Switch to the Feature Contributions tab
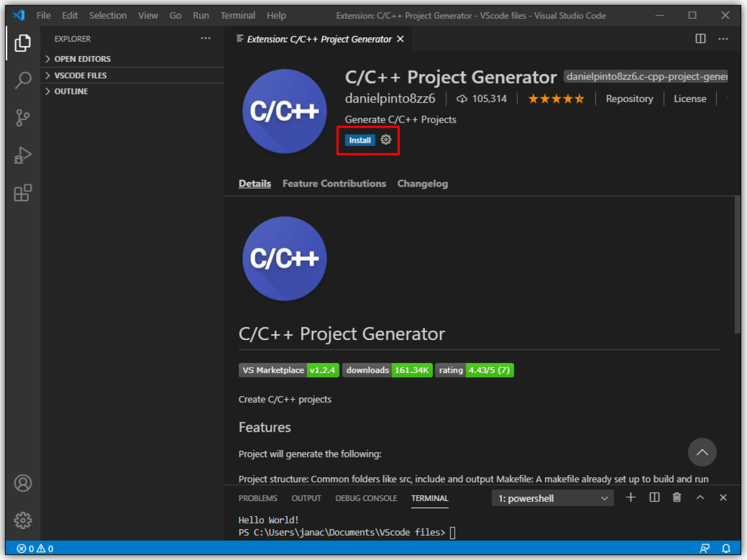 pyautogui.click(x=334, y=183)
